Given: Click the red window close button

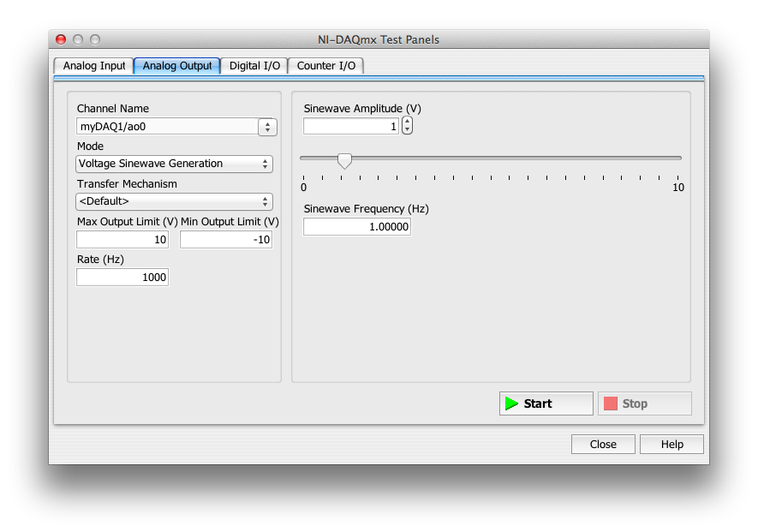Looking at the screenshot, I should pos(61,39).
